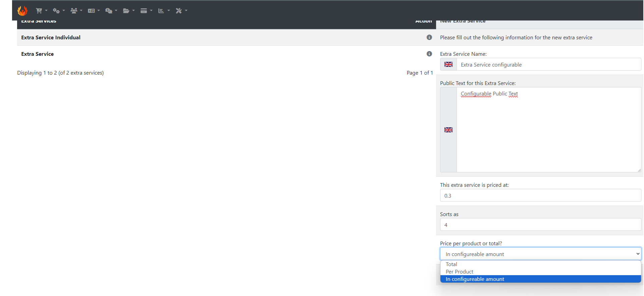Click the Sorts as field
644x296 pixels.
click(x=540, y=224)
